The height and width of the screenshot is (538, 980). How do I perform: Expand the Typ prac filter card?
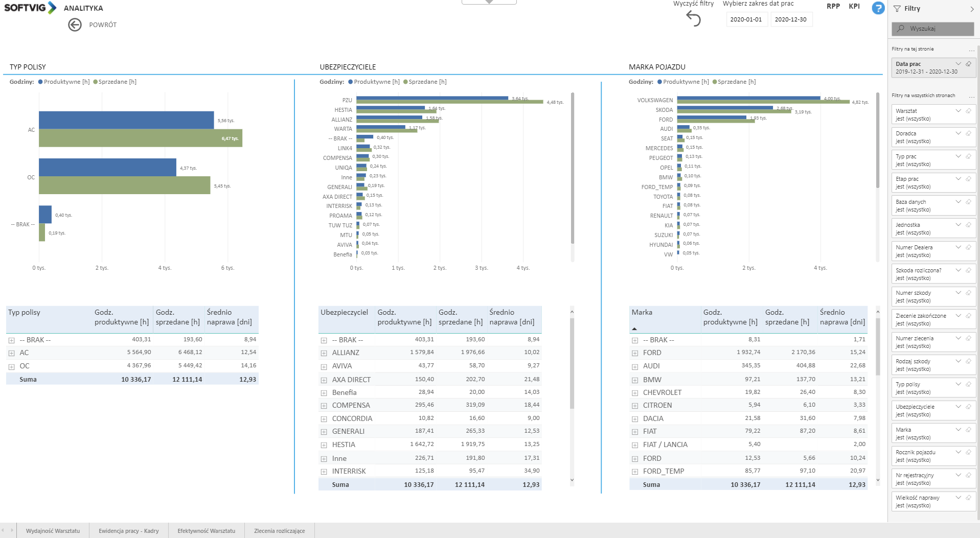pos(959,156)
